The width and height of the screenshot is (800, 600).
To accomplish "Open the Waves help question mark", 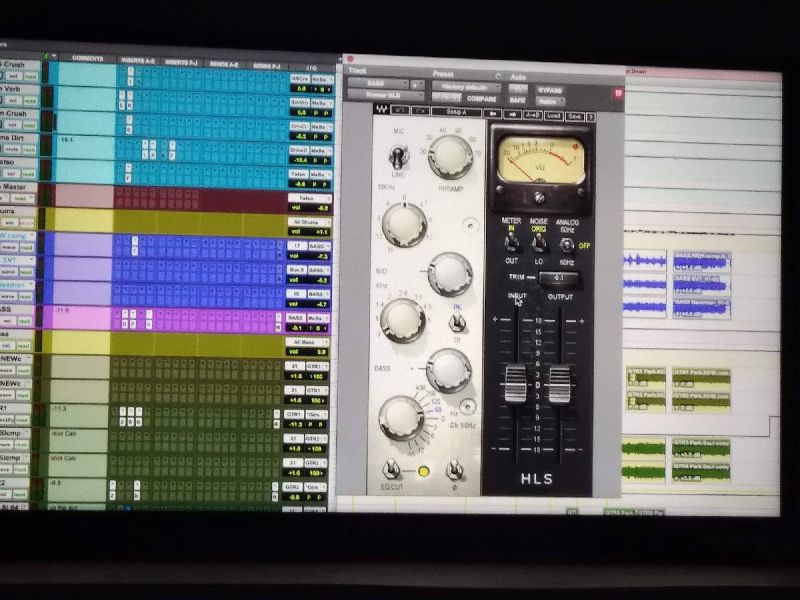I will (x=590, y=117).
